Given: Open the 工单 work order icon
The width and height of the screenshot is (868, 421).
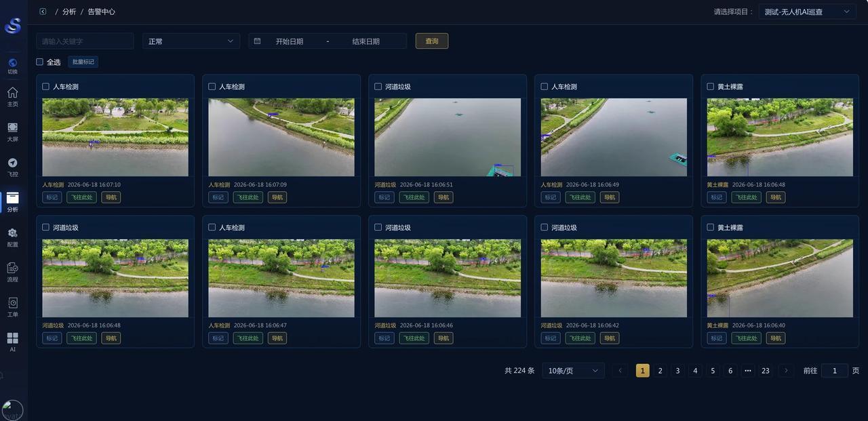Looking at the screenshot, I should click(12, 303).
